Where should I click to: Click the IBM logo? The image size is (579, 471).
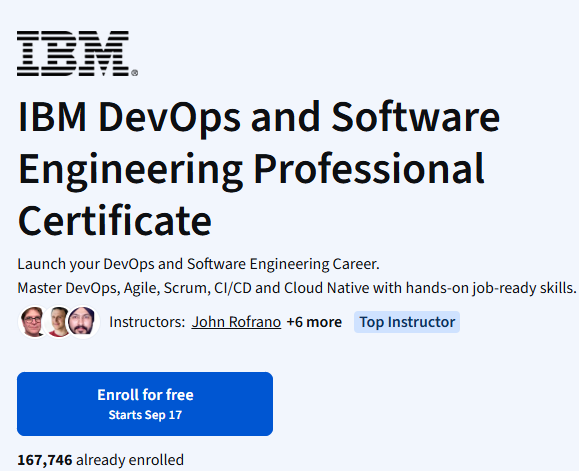tap(77, 54)
